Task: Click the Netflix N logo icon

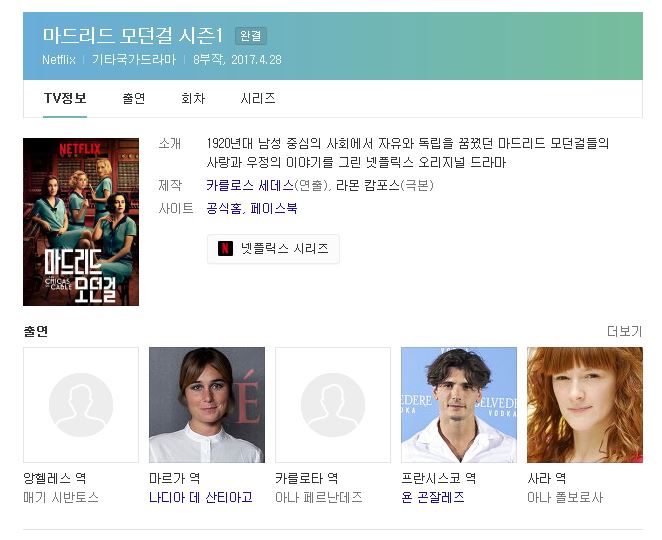Action: (225, 248)
